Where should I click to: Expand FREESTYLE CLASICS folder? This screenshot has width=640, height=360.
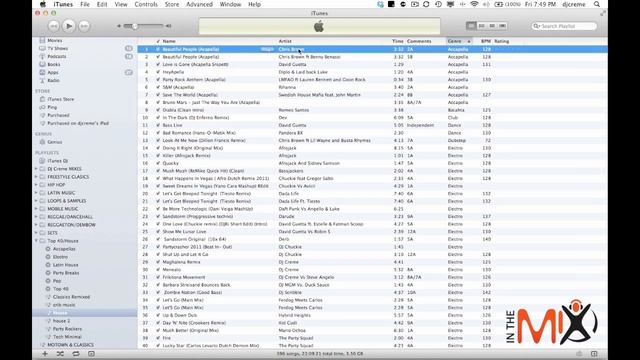(x=36, y=177)
